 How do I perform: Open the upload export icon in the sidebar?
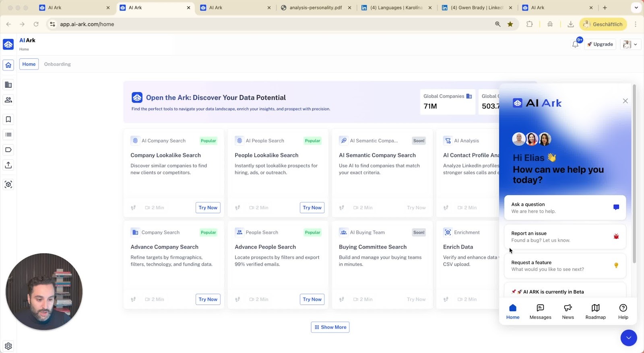pos(8,165)
